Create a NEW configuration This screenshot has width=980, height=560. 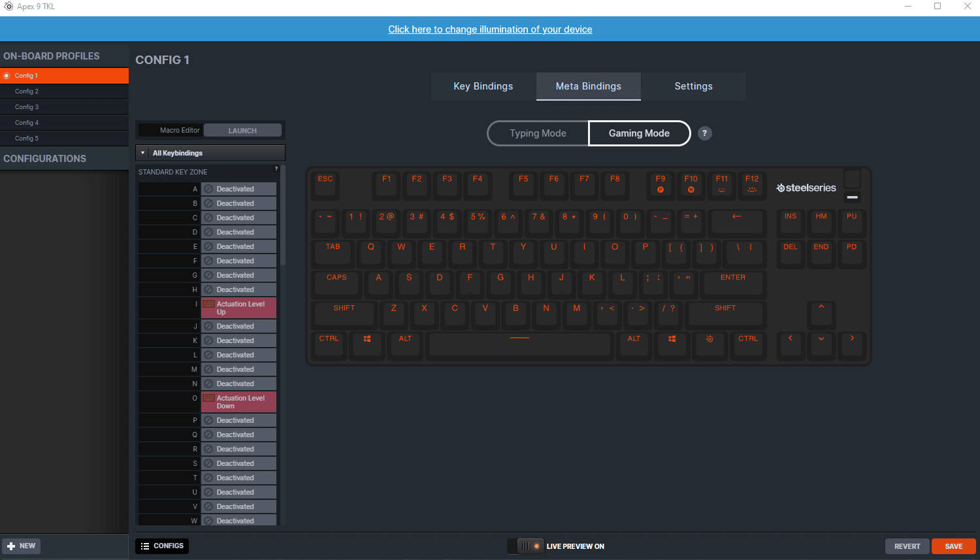point(22,546)
